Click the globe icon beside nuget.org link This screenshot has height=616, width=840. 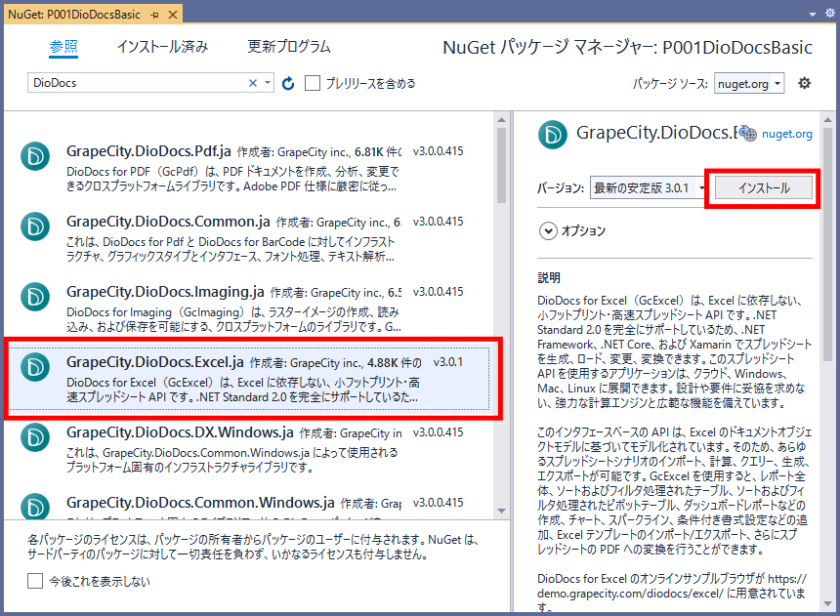748,134
